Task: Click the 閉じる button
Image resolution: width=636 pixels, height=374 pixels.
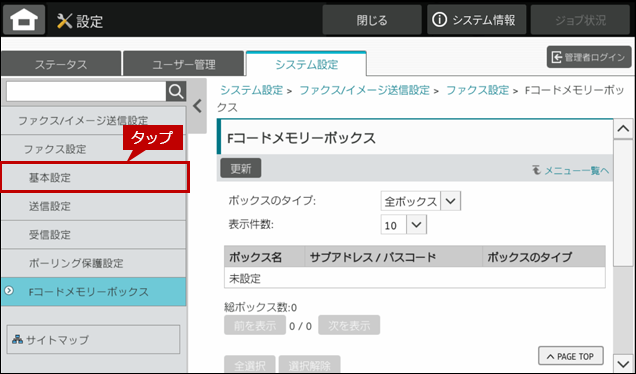Action: click(372, 20)
